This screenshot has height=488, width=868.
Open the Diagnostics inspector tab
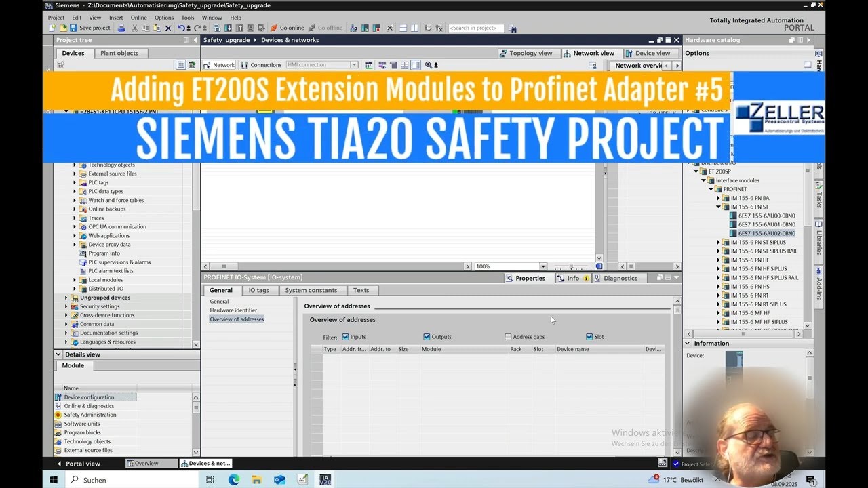[616, 278]
